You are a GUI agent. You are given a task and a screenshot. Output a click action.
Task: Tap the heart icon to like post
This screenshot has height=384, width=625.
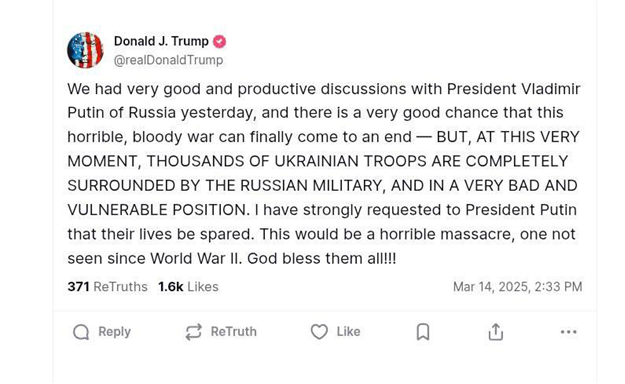pos(319,332)
